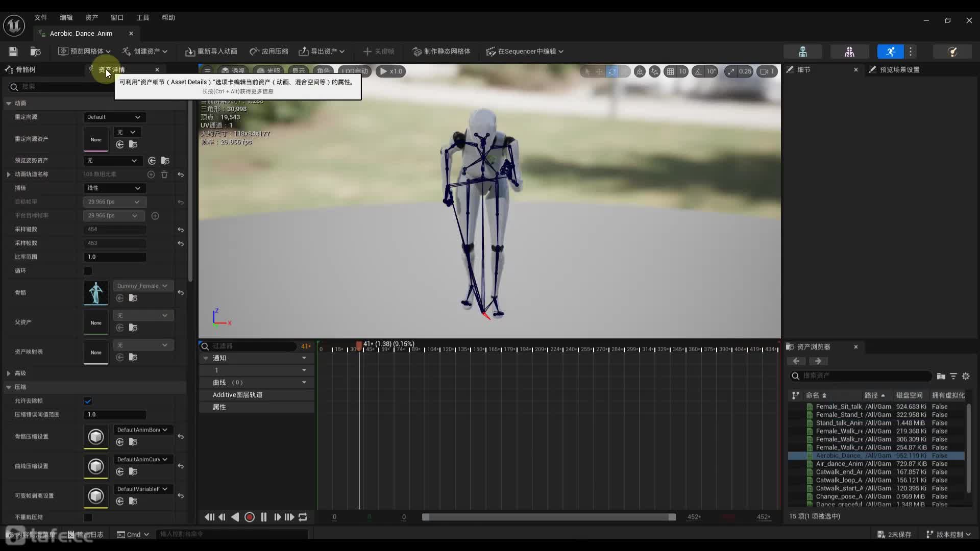Collapse the 压缩 section
The height and width of the screenshot is (551, 980).
pos(8,387)
